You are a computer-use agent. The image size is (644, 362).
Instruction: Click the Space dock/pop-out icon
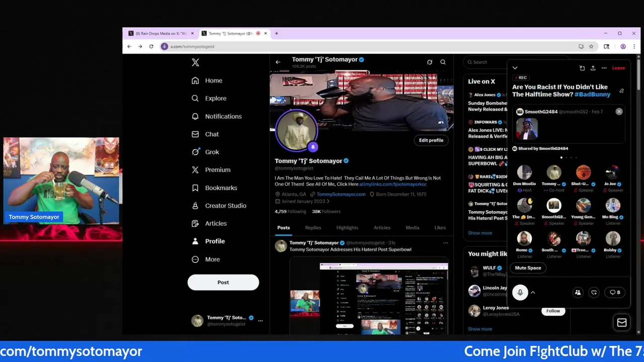[x=582, y=68]
